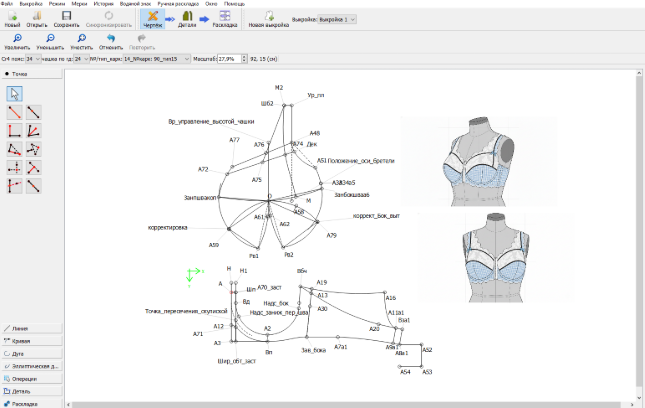Open the Ст4 пояс size dropdown
Screen dimensions: 645x408
[x=32, y=59]
